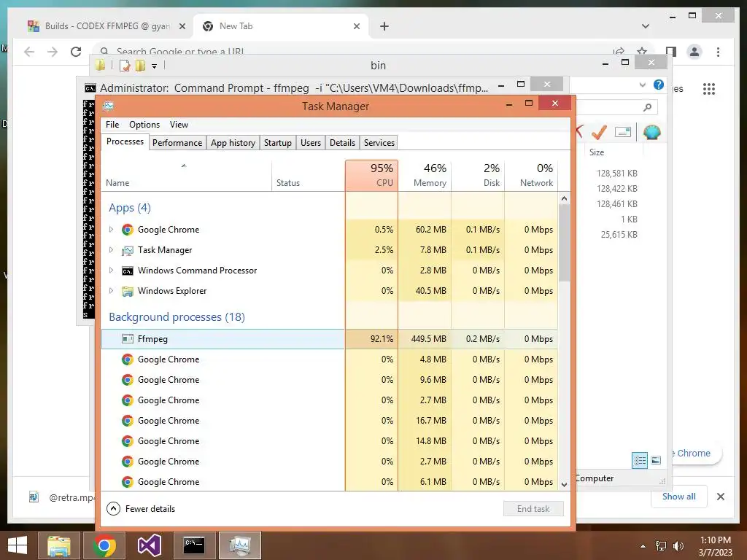The height and width of the screenshot is (560, 747).
Task: Click the End task button
Action: click(533, 508)
